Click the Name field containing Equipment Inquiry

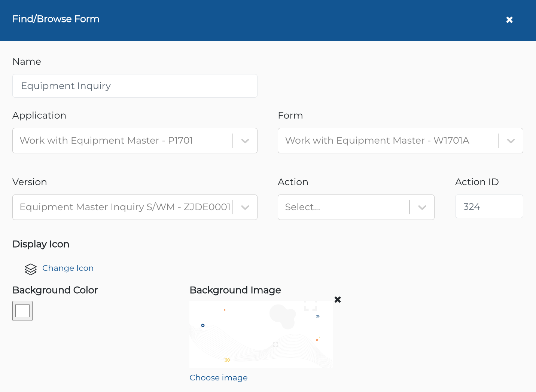(135, 86)
